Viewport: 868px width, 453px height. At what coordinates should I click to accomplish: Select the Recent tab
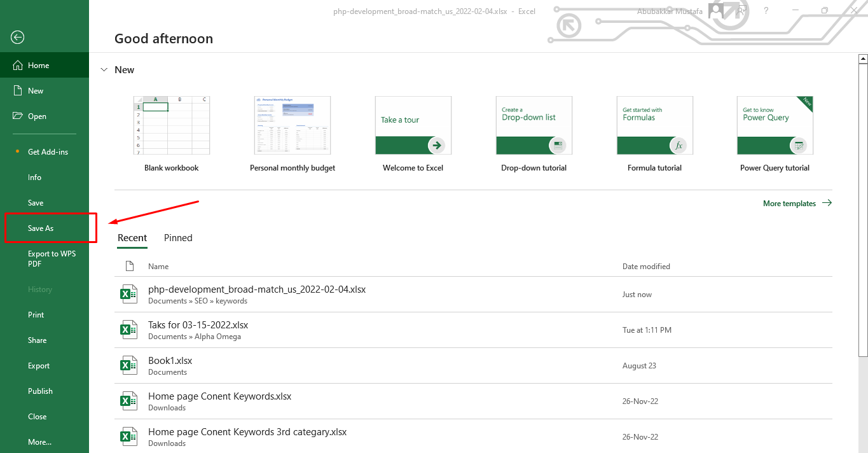[132, 237]
